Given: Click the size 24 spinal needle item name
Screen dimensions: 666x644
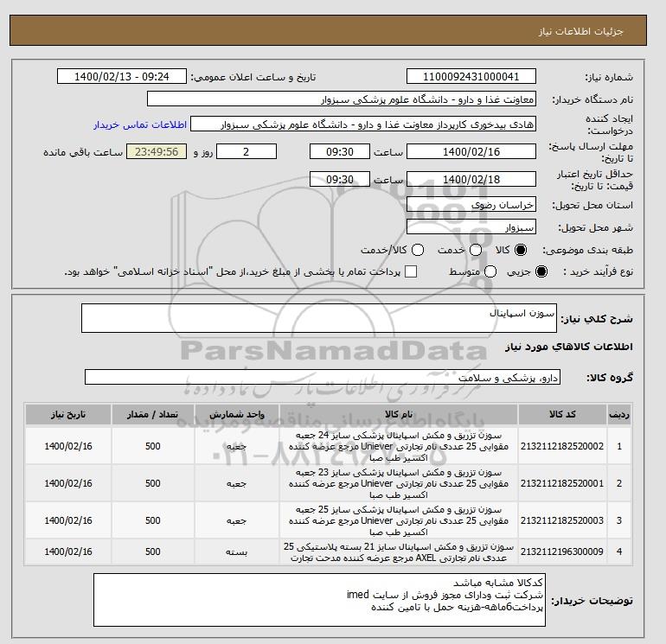Looking at the screenshot, I should coord(399,447).
